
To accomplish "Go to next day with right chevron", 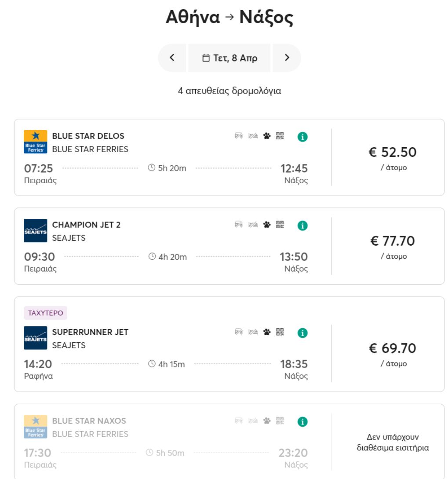I will click(x=287, y=58).
